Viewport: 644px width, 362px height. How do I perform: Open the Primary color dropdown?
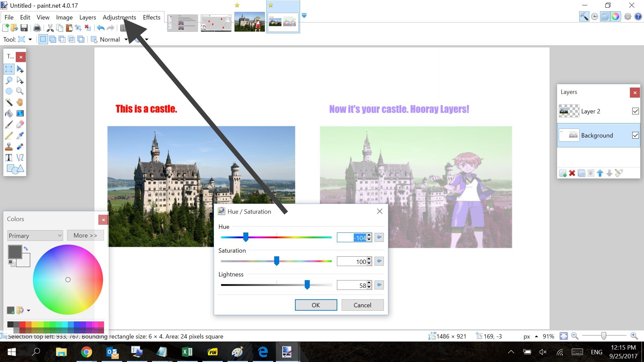click(35, 236)
